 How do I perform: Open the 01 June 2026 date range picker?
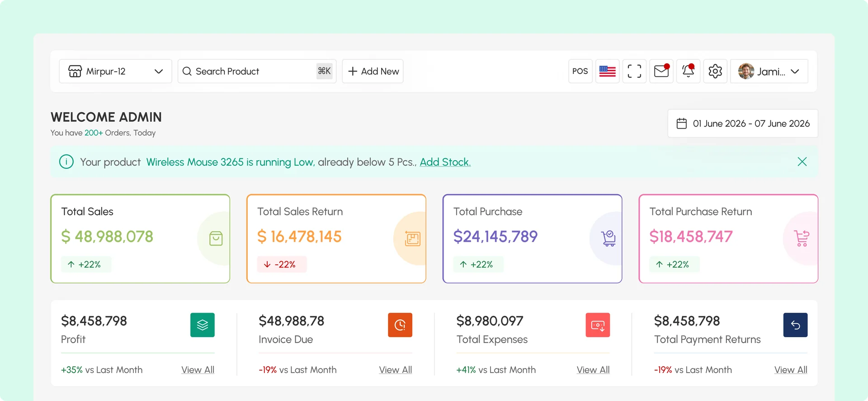click(743, 123)
